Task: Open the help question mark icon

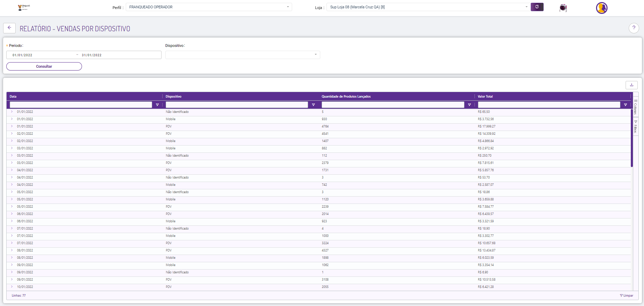Action: [634, 28]
